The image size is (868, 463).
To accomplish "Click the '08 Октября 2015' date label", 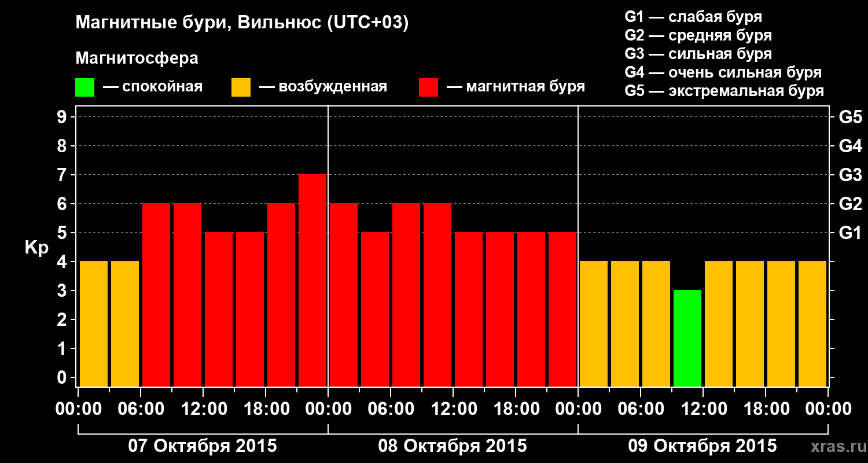I will (453, 446).
